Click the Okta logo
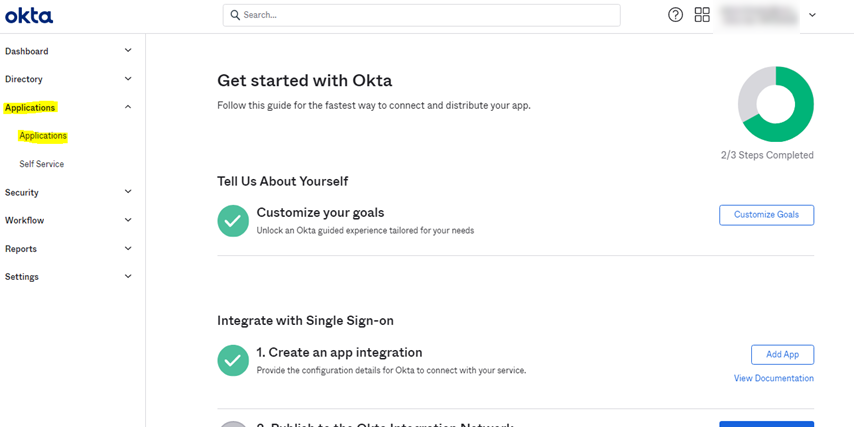Viewport: 854px width, 427px height. [29, 16]
